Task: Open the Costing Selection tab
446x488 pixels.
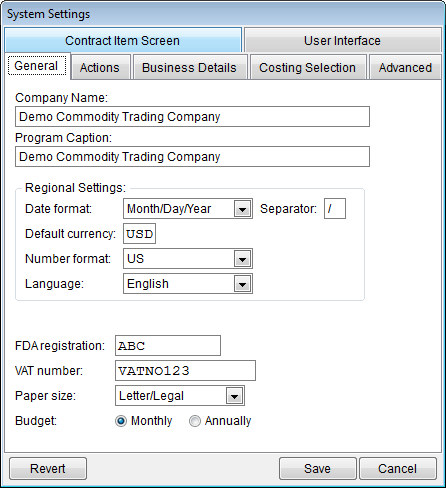Action: click(x=308, y=68)
